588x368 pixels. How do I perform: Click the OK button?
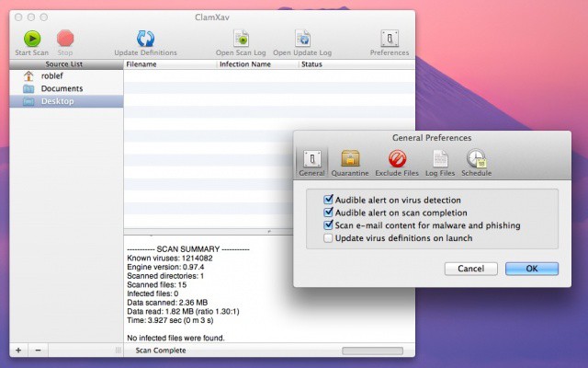click(x=530, y=269)
